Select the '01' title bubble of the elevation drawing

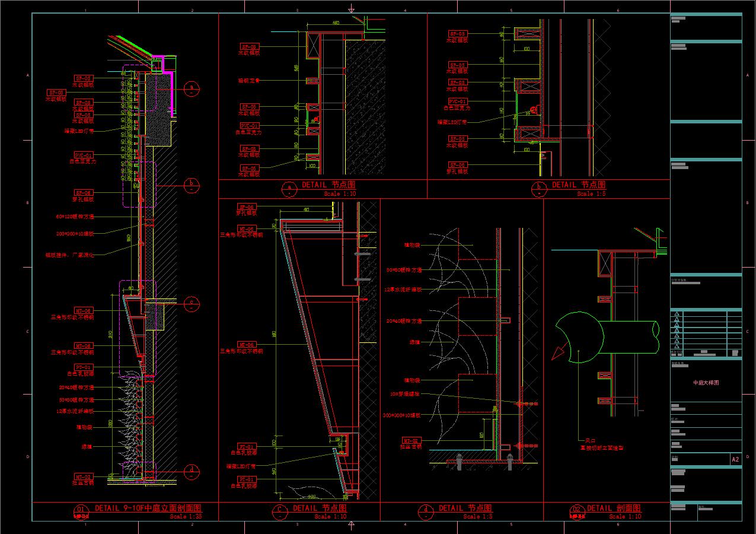(81, 510)
